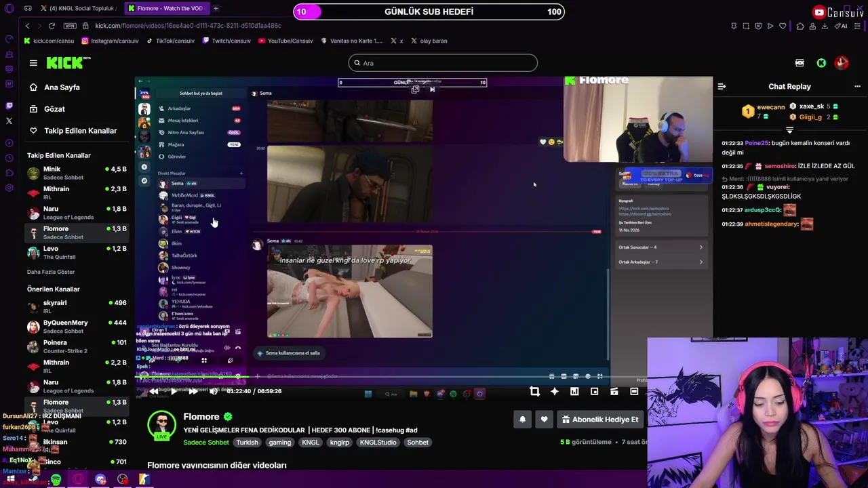This screenshot has height=488, width=868.
Task: Click the film ticket icon in header
Action: coord(800,63)
